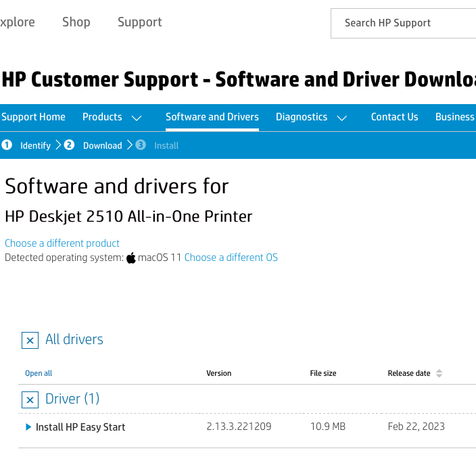Screen dimensions: 476x457
Task: Focus the Search HP Support field
Action: pyautogui.click(x=404, y=24)
